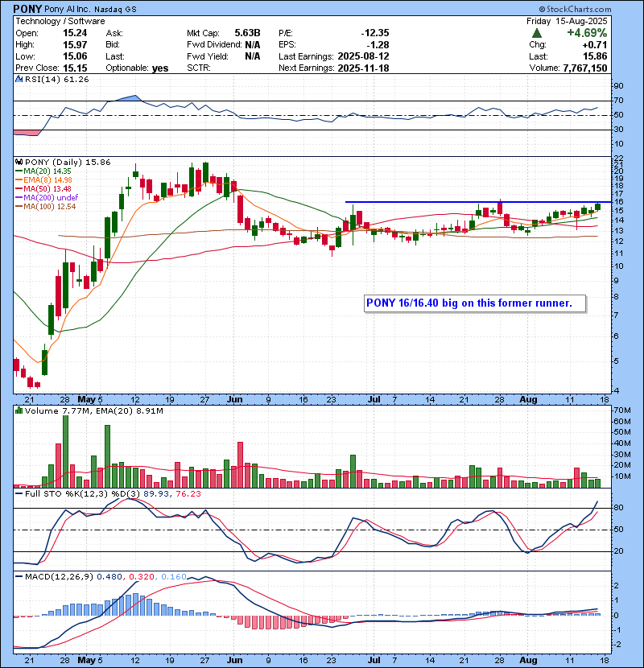Image resolution: width=644 pixels, height=668 pixels.
Task: Click the stochastic %K value 89.93
Action: [x=155, y=493]
